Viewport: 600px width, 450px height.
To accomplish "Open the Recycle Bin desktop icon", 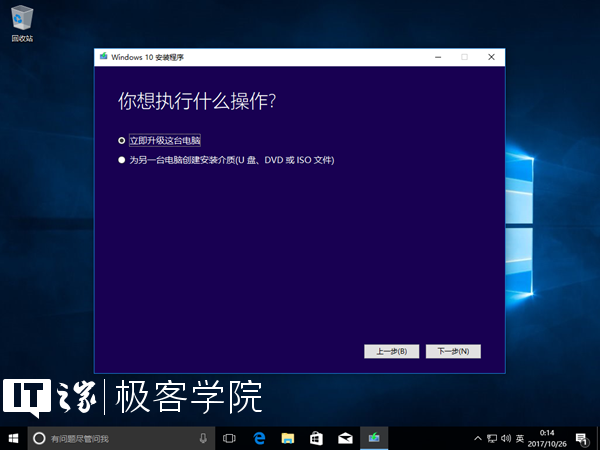I will [22, 23].
